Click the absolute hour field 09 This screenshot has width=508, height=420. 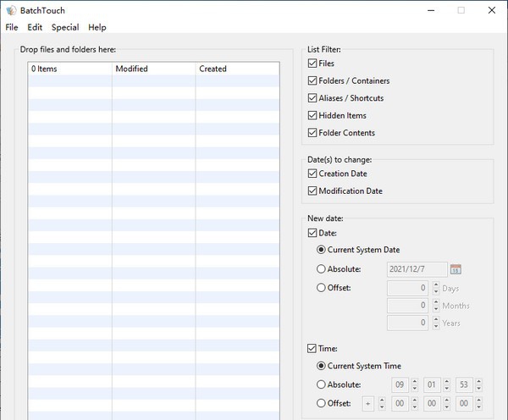coord(400,384)
